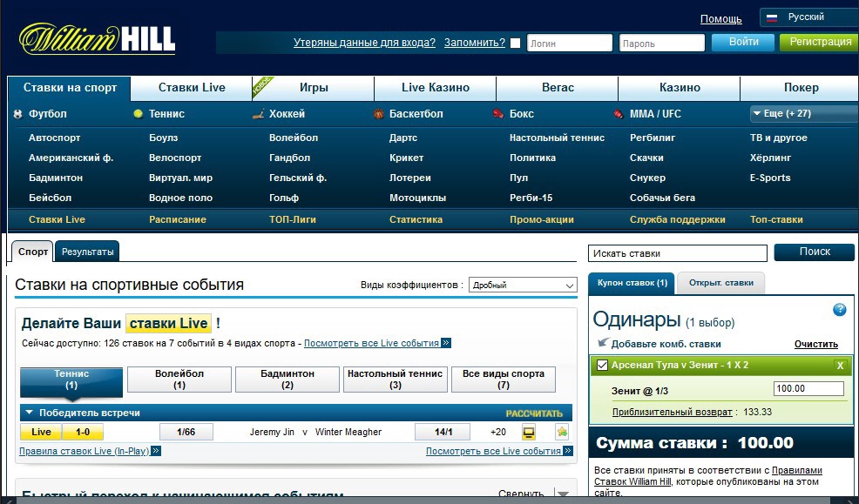Select the Бадминтон (2) live filter
Image resolution: width=859 pixels, height=504 pixels.
pyautogui.click(x=287, y=380)
